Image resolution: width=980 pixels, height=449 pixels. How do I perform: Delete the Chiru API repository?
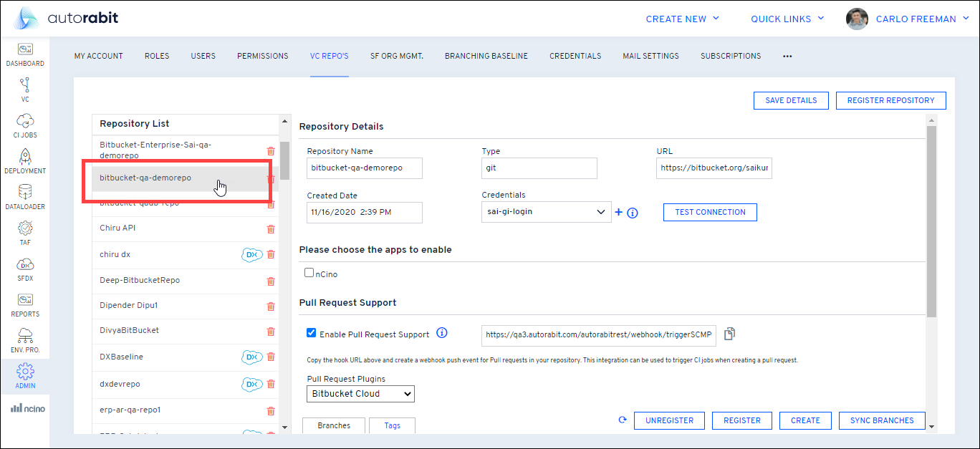271,229
